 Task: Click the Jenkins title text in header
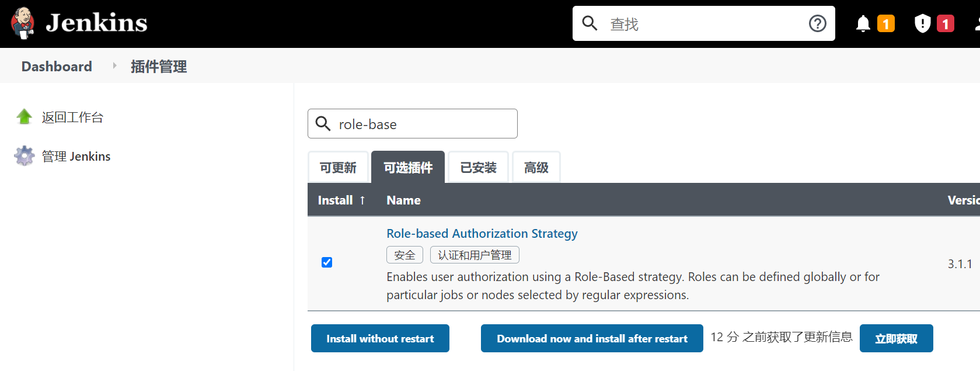coord(96,23)
